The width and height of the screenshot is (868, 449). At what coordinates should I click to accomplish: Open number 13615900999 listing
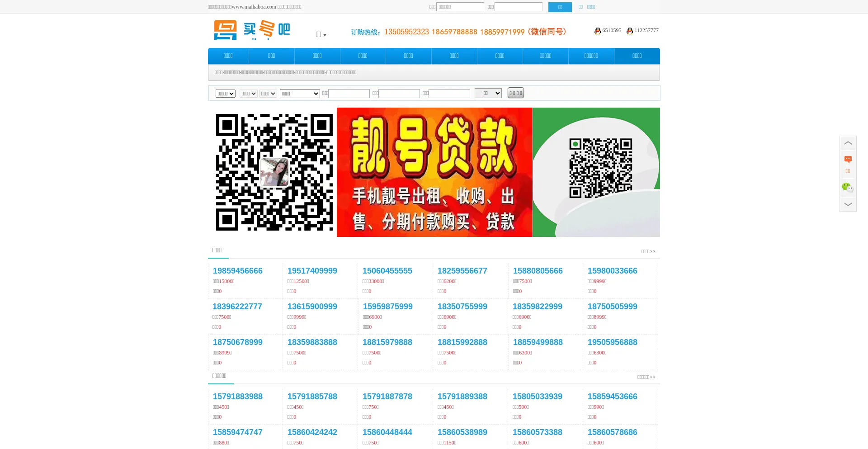click(312, 307)
